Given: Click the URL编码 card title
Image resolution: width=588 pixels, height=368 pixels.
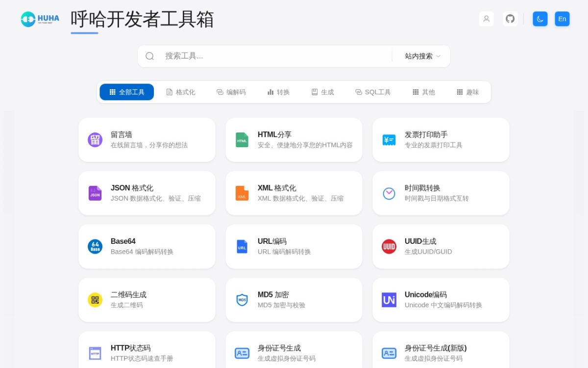Looking at the screenshot, I should (272, 241).
